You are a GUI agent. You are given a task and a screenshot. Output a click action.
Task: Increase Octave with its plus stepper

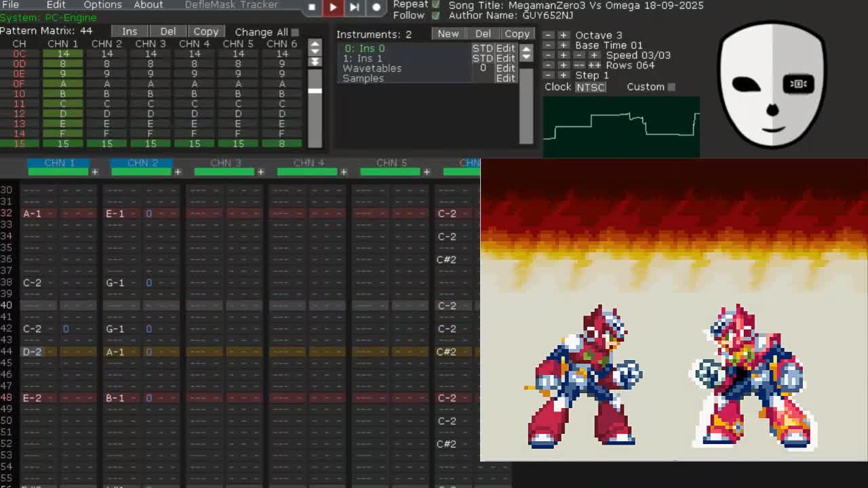pos(565,35)
